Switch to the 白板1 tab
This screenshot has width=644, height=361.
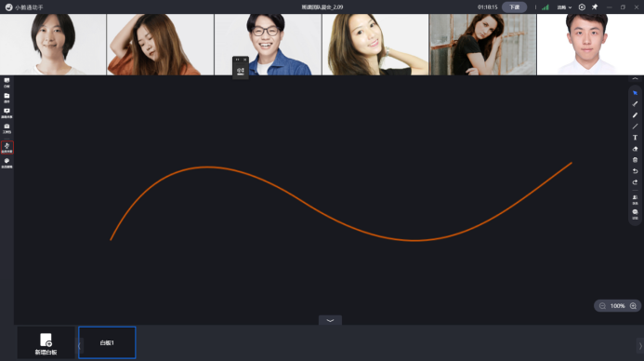tap(107, 342)
